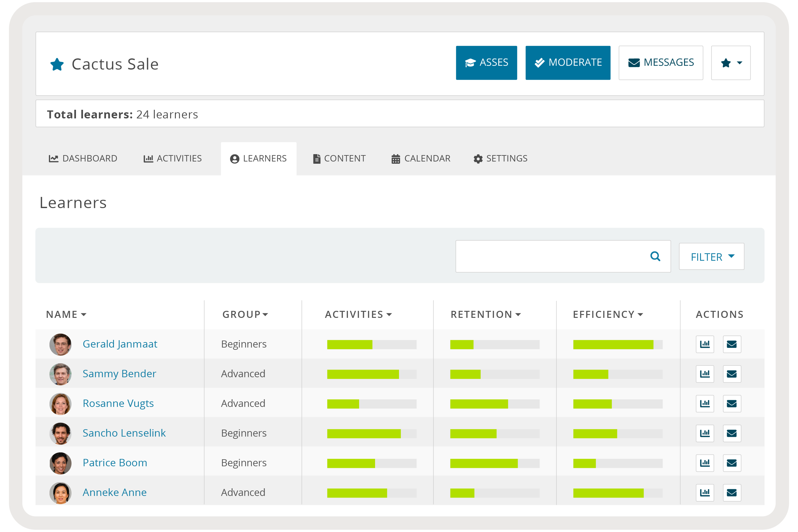
Task: Sort by the NAME column header
Action: (x=66, y=315)
